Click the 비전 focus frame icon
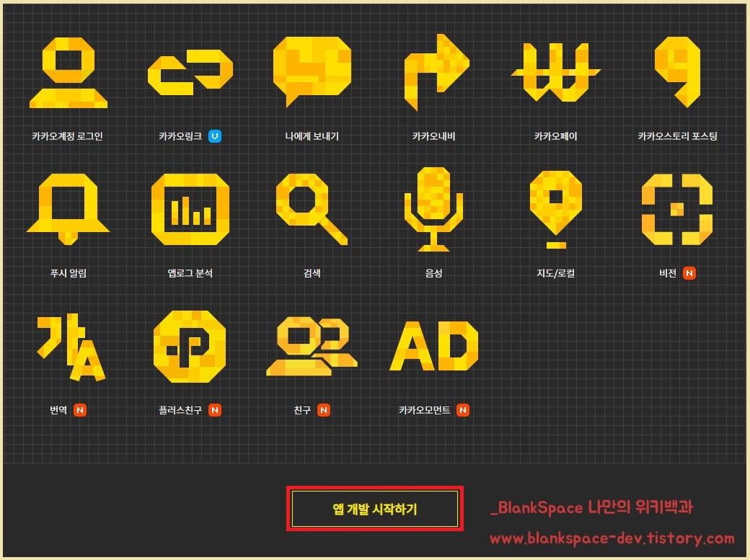This screenshot has height=560, width=750. [x=677, y=210]
